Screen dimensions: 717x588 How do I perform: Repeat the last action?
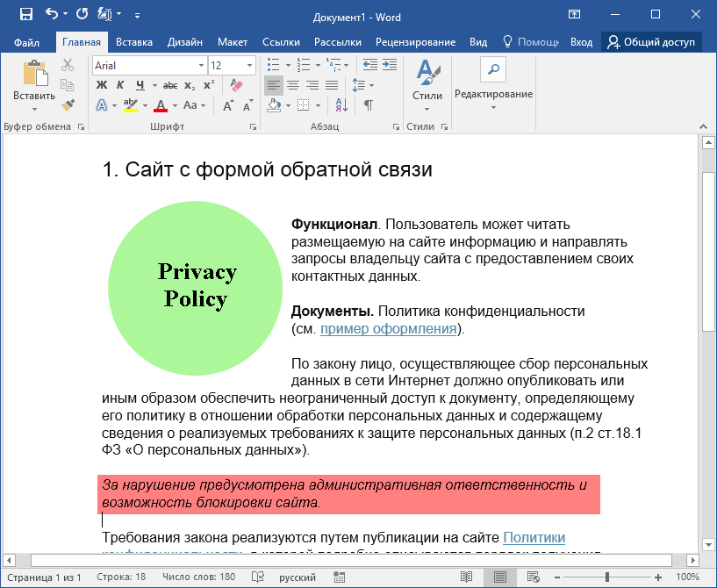pyautogui.click(x=82, y=14)
